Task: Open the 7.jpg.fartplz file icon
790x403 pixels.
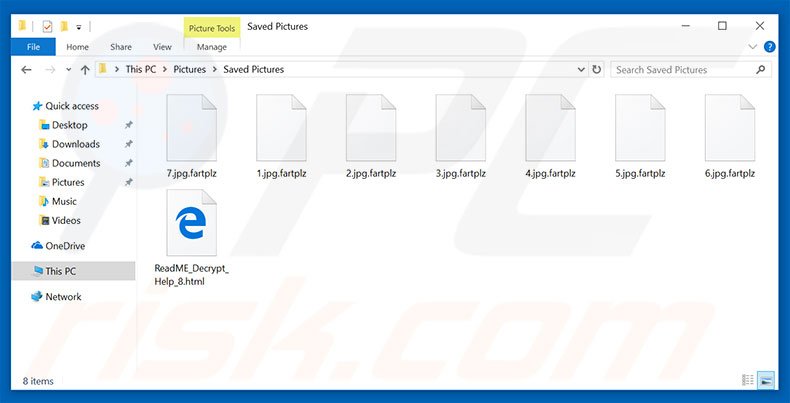Action: pos(191,128)
